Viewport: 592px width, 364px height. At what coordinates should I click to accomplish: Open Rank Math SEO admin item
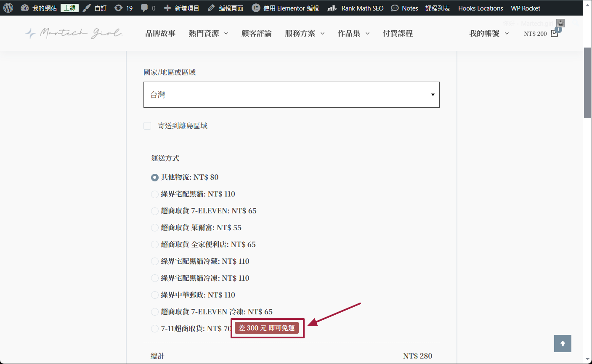pos(356,8)
